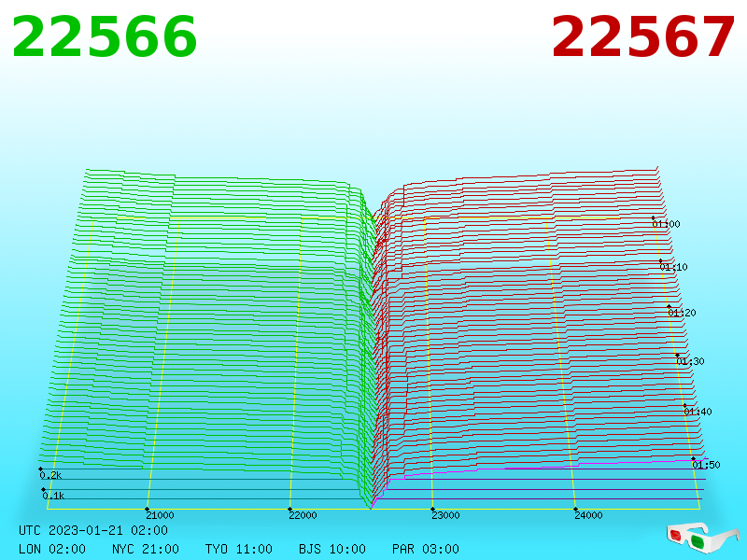
Task: Click the green bid price 22566
Action: (x=105, y=37)
